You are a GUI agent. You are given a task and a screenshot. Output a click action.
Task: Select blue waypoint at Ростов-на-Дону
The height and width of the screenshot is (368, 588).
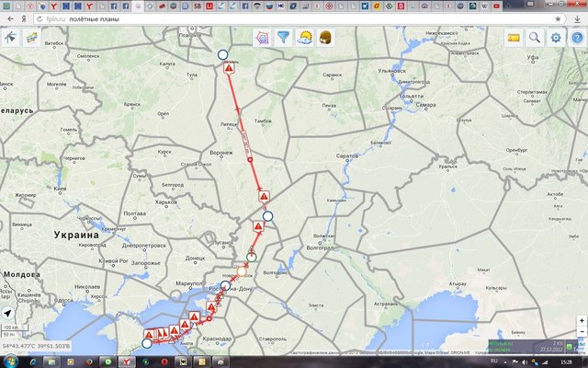click(x=225, y=286)
